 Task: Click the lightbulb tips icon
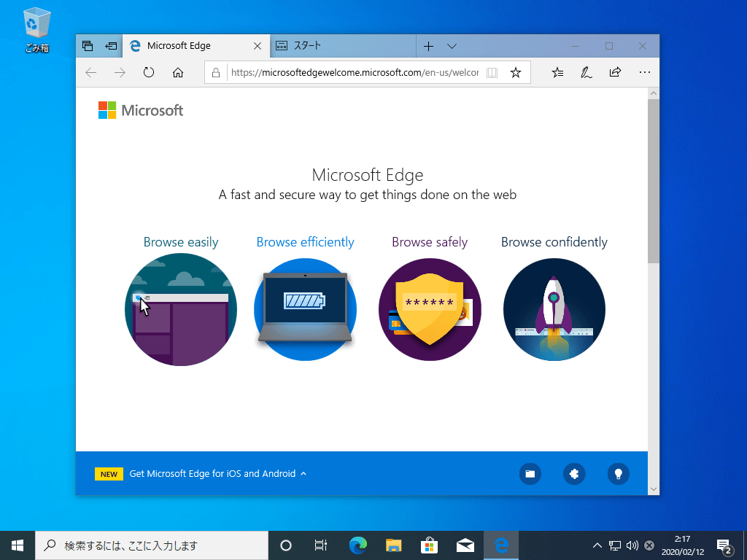coord(619,474)
